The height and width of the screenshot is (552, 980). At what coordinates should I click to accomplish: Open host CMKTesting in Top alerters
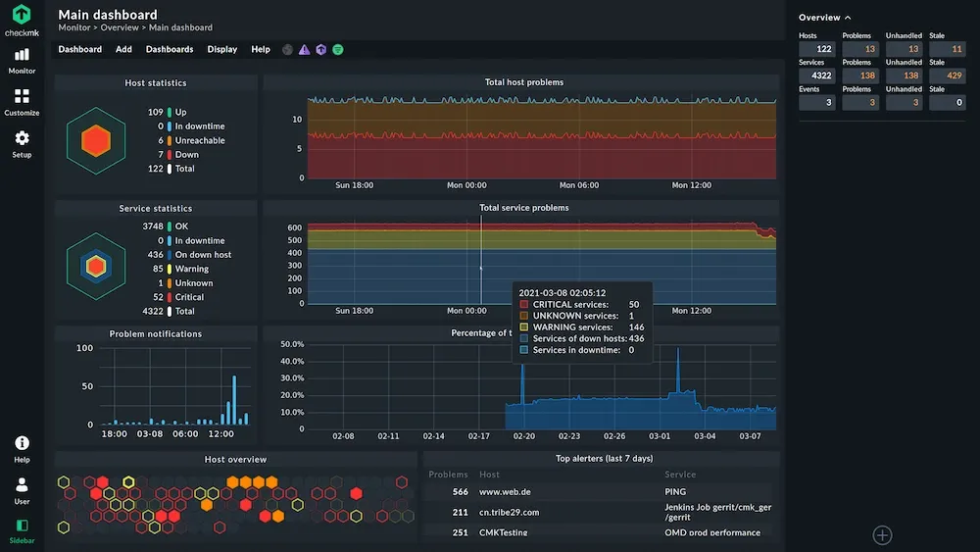(503, 532)
